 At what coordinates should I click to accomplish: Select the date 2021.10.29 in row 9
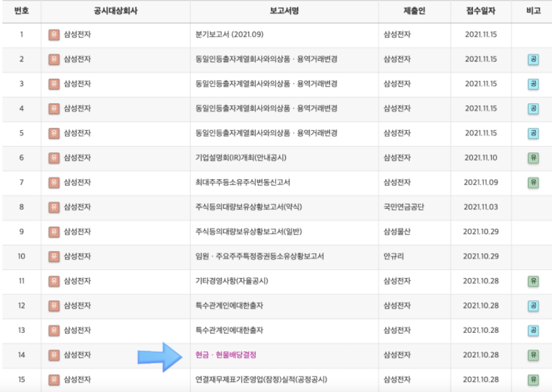click(481, 232)
